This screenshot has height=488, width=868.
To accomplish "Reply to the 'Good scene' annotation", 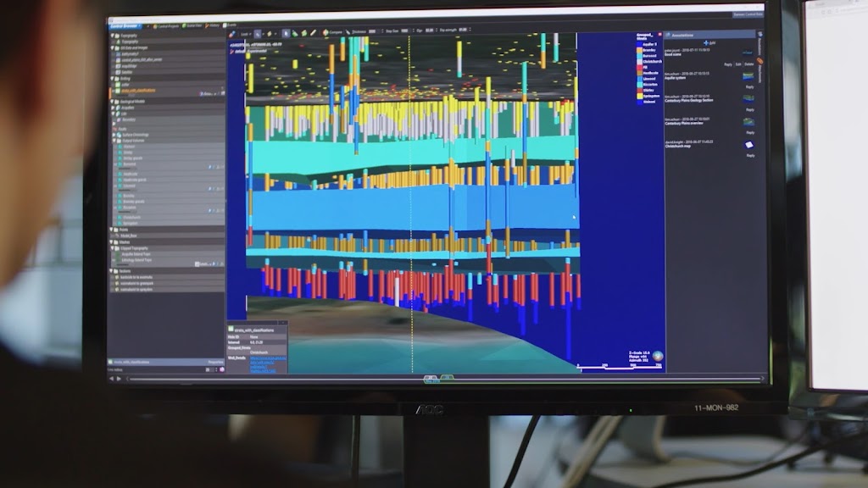I will coord(728,64).
